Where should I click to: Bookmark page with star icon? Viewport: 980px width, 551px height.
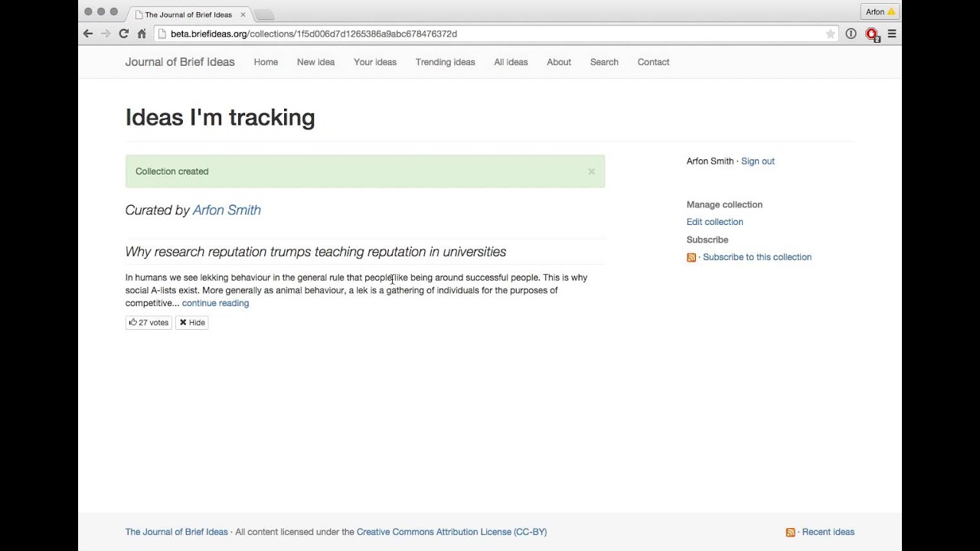click(x=830, y=34)
